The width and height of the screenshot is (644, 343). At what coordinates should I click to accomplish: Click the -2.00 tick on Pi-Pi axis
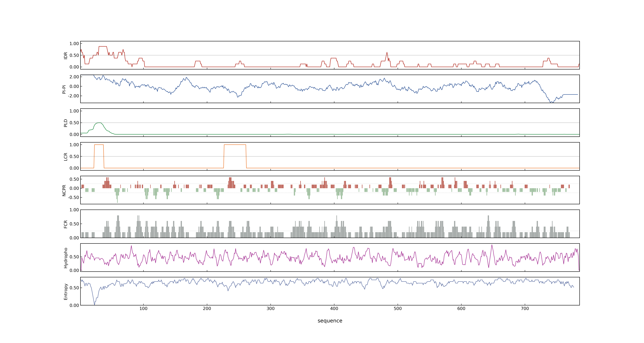click(x=73, y=96)
